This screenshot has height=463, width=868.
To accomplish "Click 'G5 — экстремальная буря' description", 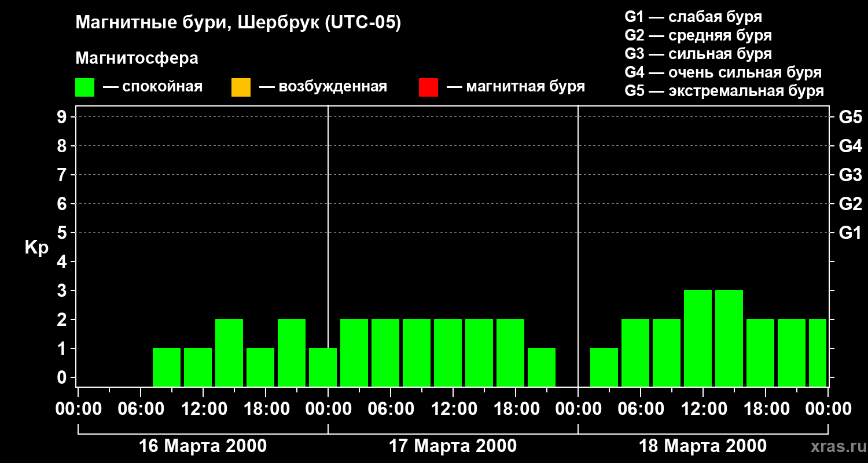I will 724,91.
